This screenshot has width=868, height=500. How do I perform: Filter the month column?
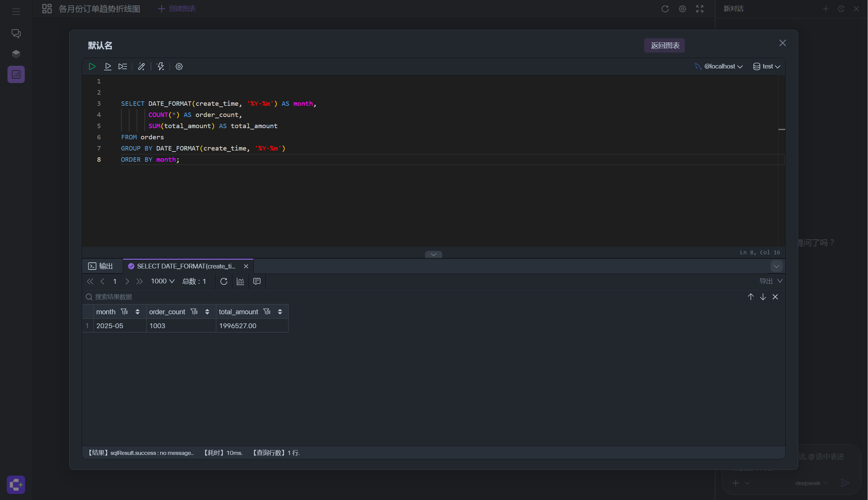pos(124,312)
